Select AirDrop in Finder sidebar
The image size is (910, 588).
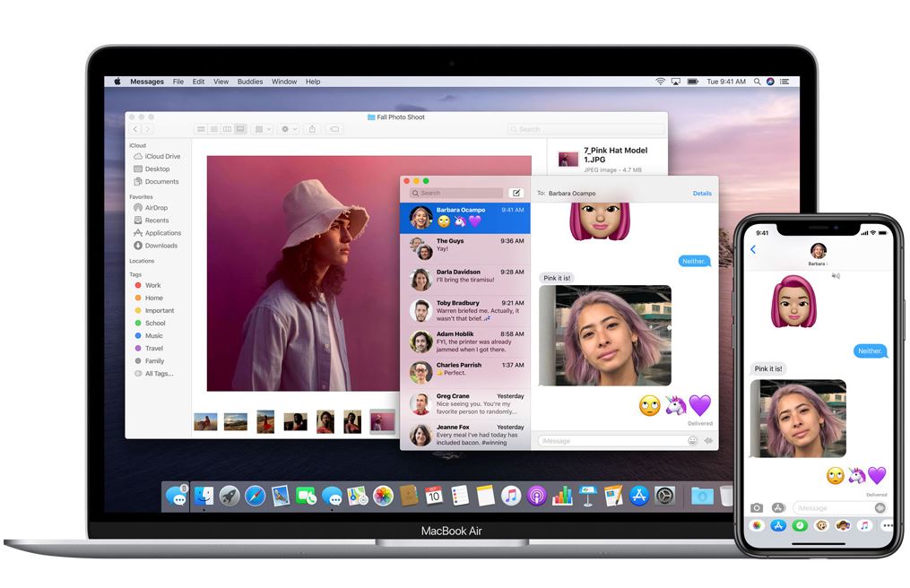(x=151, y=207)
